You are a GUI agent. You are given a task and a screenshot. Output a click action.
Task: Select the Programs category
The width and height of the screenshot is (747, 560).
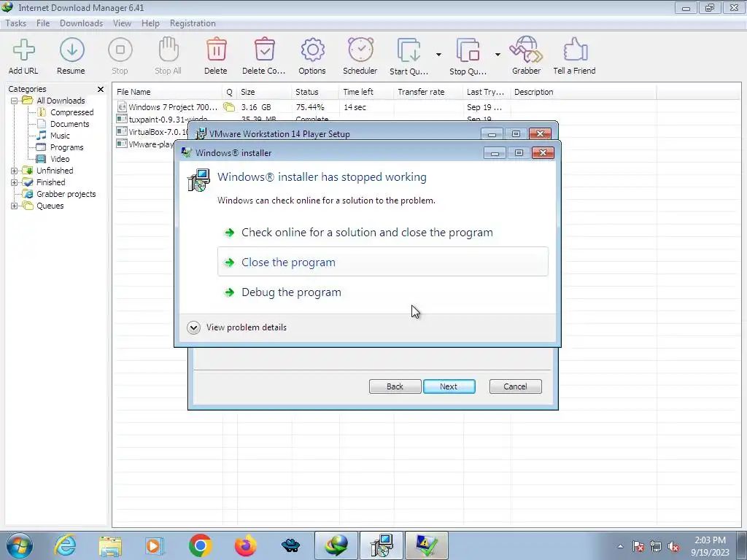(x=66, y=147)
